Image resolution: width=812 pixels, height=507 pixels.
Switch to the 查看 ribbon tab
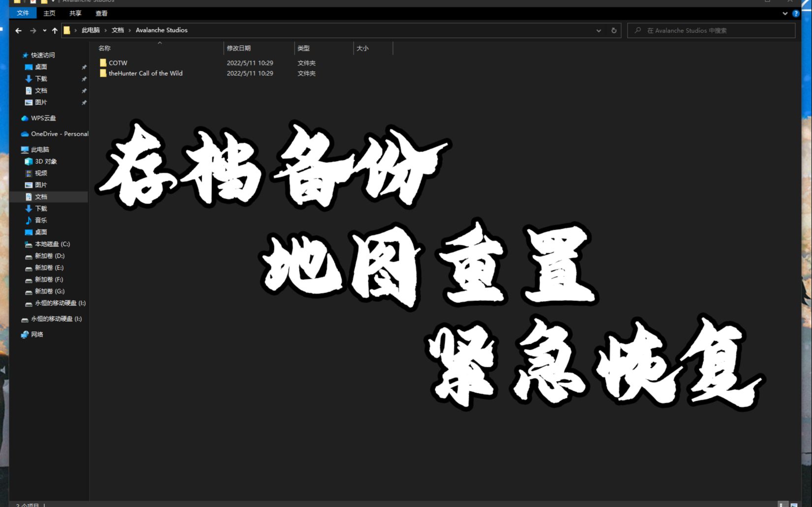tap(101, 13)
